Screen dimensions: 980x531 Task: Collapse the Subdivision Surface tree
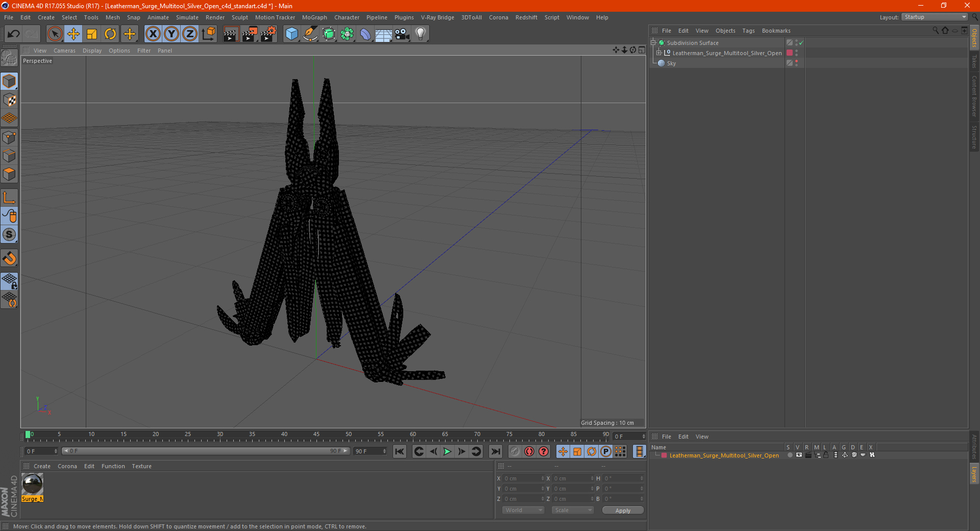click(x=653, y=43)
